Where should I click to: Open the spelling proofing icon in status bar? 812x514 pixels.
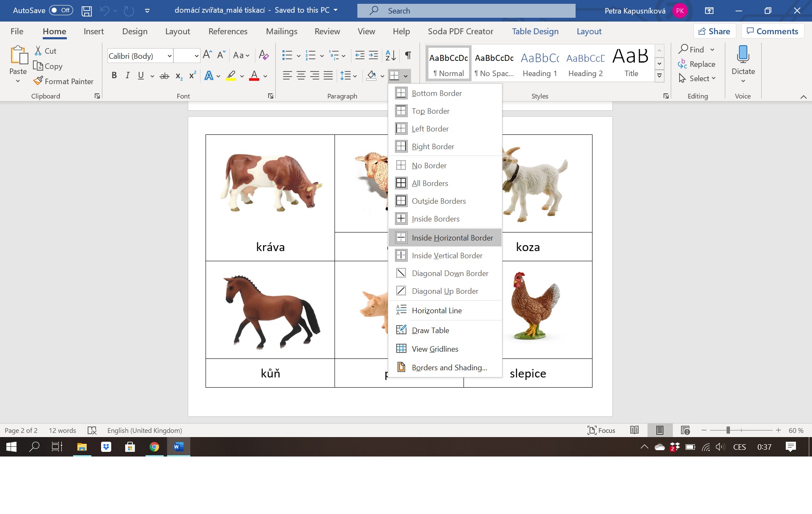92,430
